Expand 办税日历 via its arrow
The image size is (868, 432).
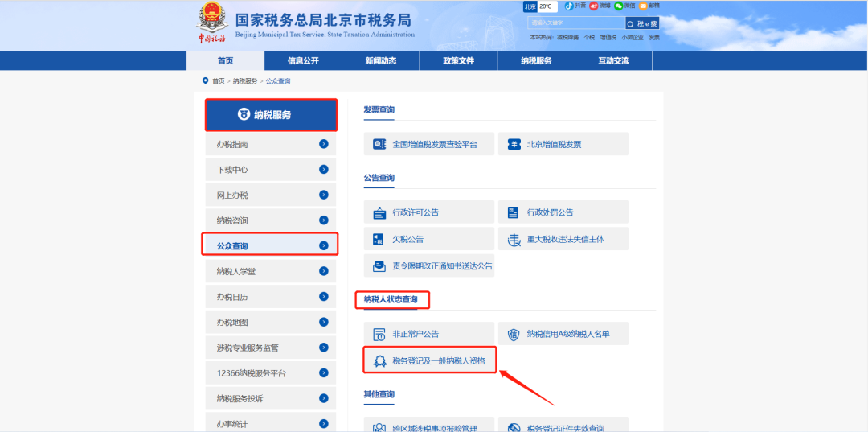324,296
